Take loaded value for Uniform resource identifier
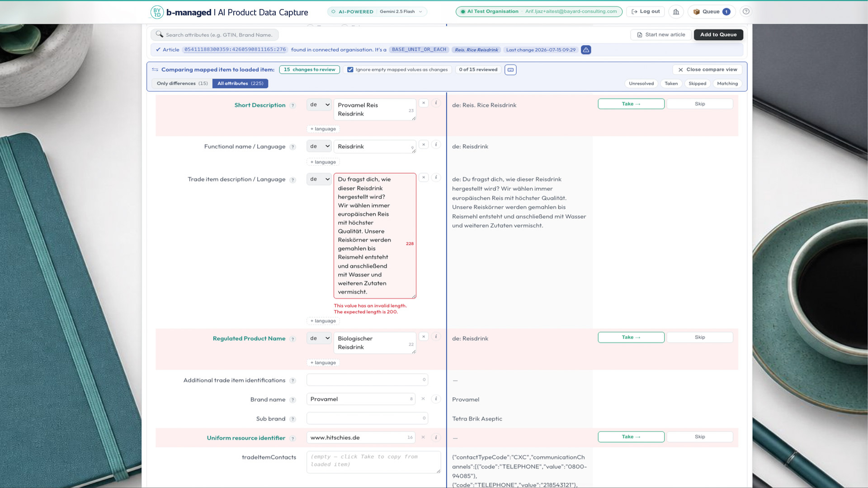 pos(631,437)
